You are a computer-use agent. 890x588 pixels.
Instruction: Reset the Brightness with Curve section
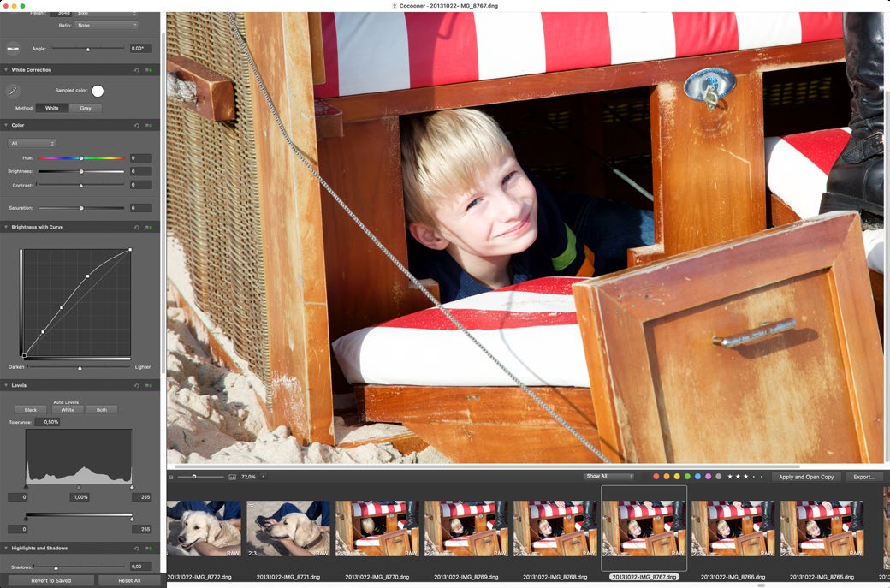pos(137,228)
